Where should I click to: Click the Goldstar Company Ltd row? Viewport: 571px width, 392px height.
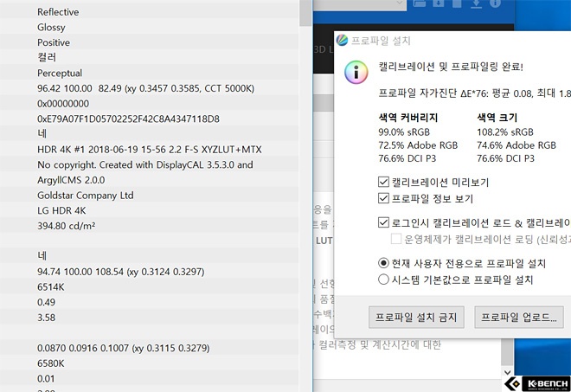click(150, 196)
